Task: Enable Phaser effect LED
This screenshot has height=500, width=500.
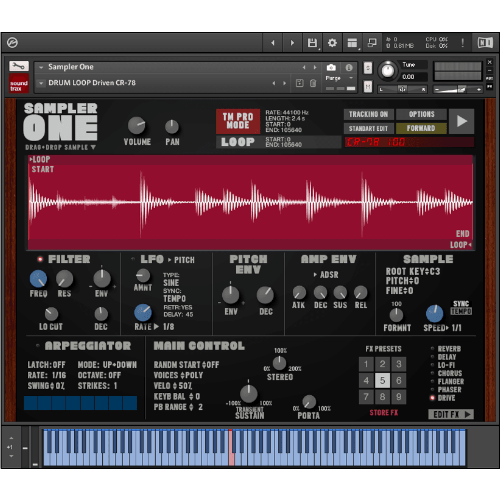Action: tap(432, 389)
